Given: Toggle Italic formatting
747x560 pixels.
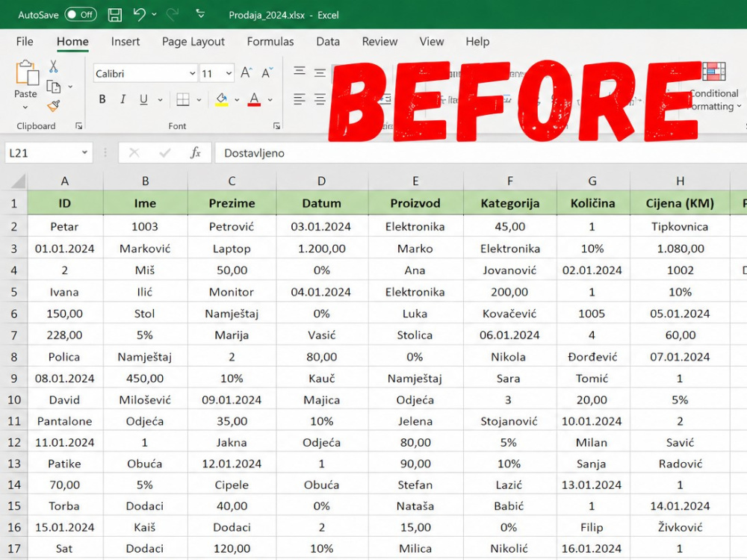Looking at the screenshot, I should (x=123, y=99).
